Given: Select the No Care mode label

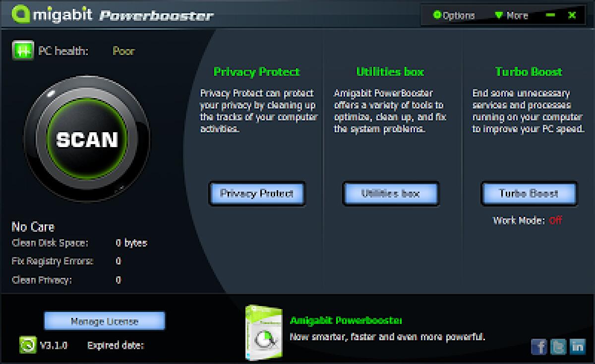Looking at the screenshot, I should [33, 227].
